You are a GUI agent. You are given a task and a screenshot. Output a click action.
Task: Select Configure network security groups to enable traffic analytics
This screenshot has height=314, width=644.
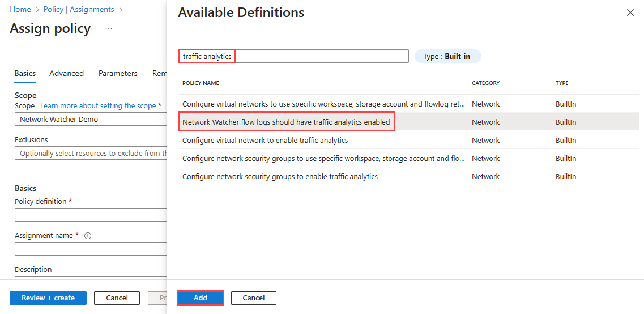point(280,176)
